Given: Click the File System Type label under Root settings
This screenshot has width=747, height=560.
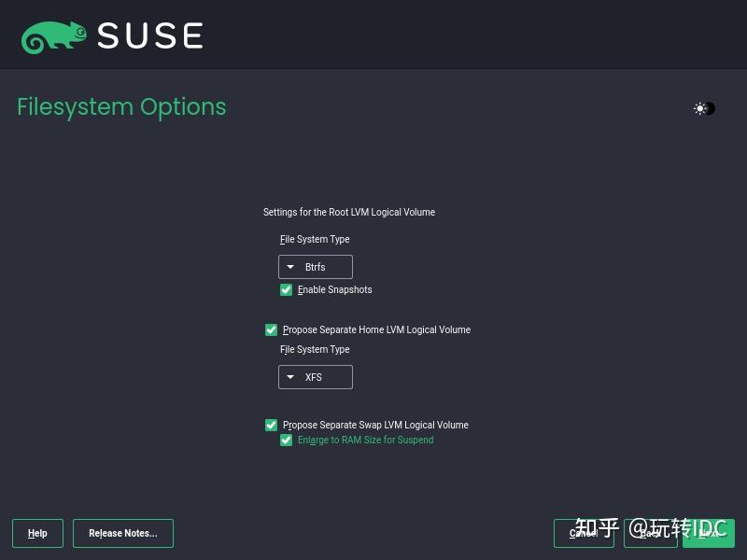Looking at the screenshot, I should point(315,239).
